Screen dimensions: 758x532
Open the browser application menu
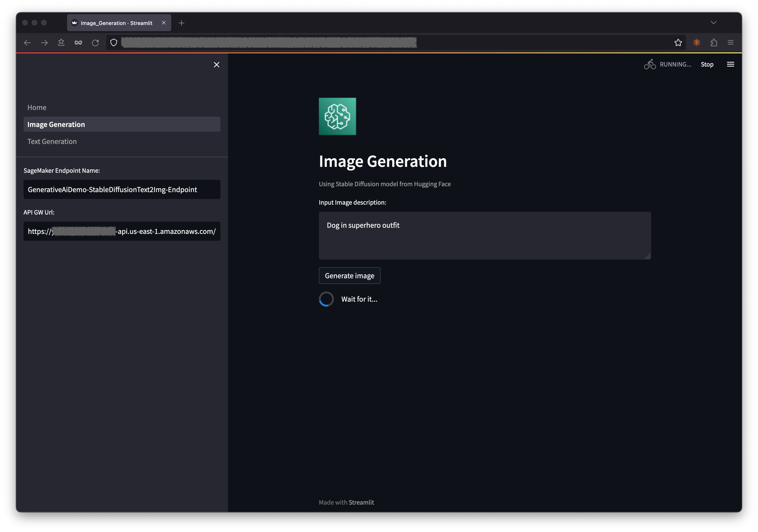coord(730,42)
